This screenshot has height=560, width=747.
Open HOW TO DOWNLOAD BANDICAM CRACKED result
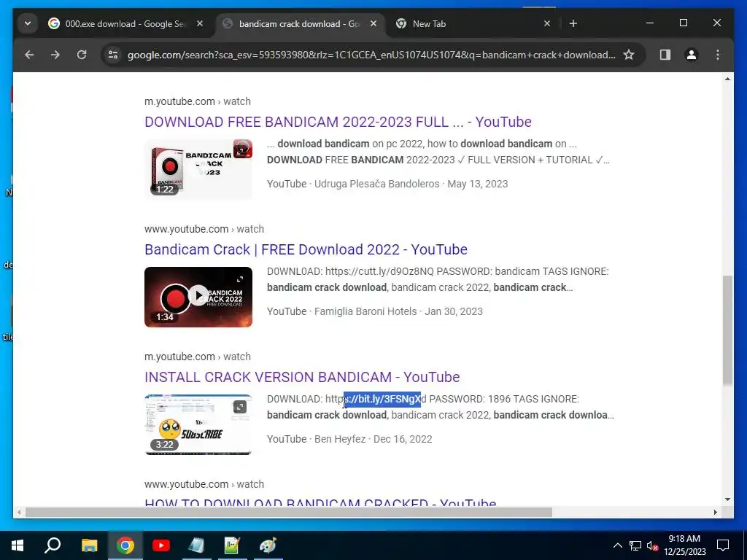coord(320,502)
